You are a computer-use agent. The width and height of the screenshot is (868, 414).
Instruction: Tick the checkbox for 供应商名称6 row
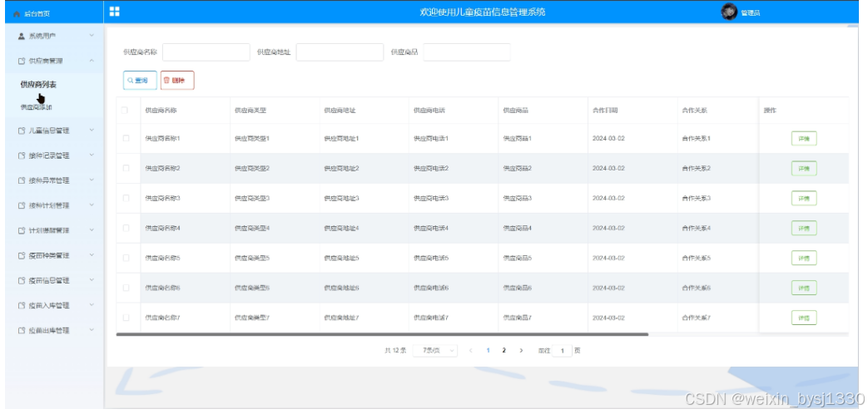(126, 288)
